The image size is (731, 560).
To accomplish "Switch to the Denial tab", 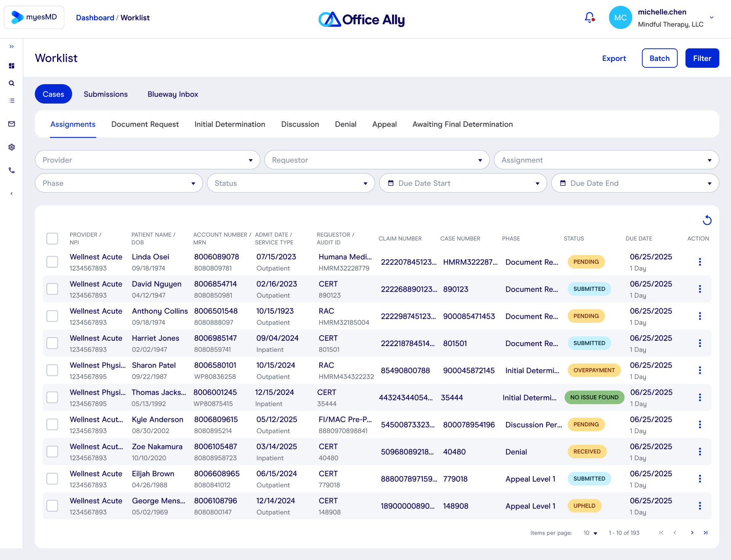I will pos(345,124).
